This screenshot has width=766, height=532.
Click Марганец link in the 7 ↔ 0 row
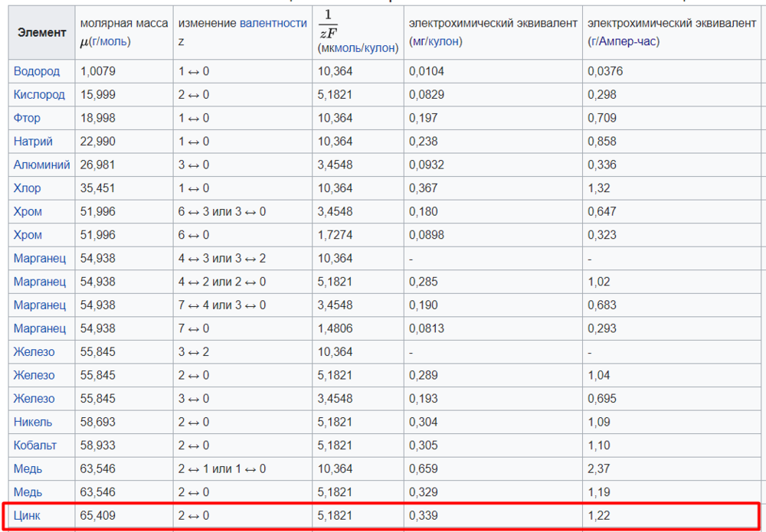pos(39,328)
